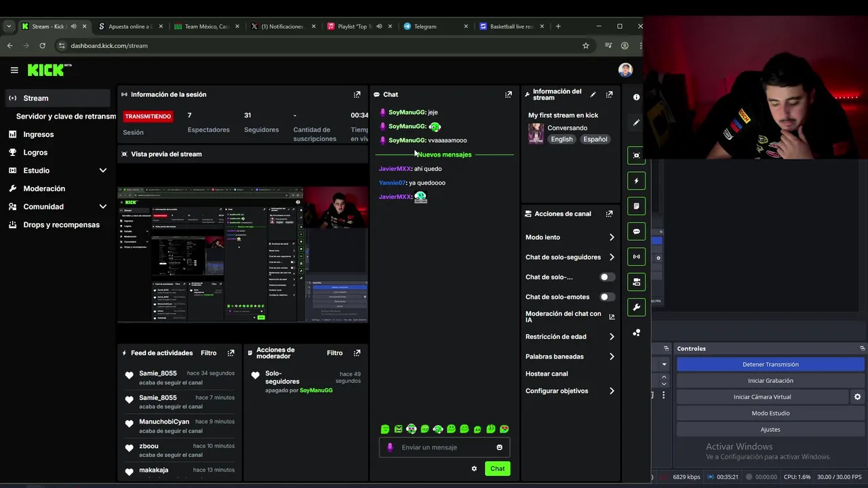Switch to the Telegram browser tab
Viewport: 868px width, 488px height.
point(435,26)
